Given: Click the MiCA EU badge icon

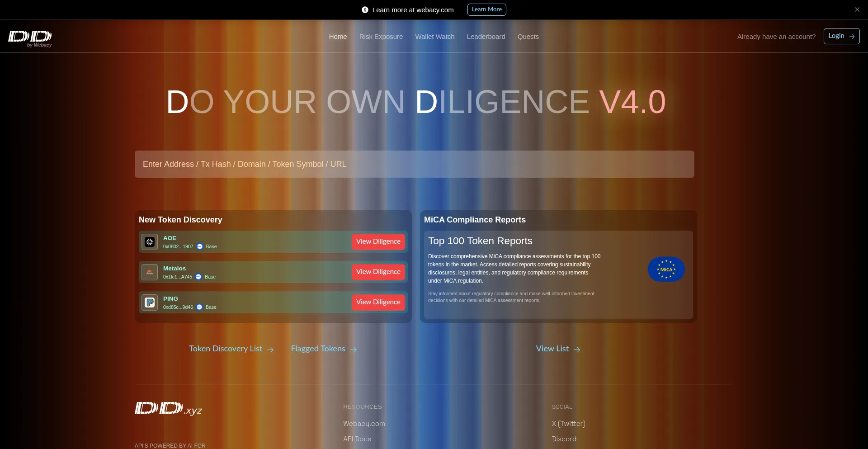Looking at the screenshot, I should point(666,269).
